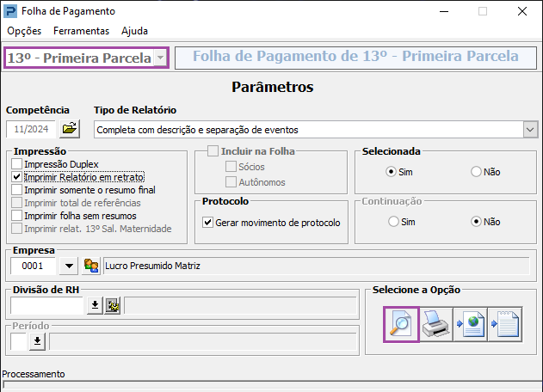Enable Impressão Duplex checkbox
This screenshot has height=392, width=543.
16,163
